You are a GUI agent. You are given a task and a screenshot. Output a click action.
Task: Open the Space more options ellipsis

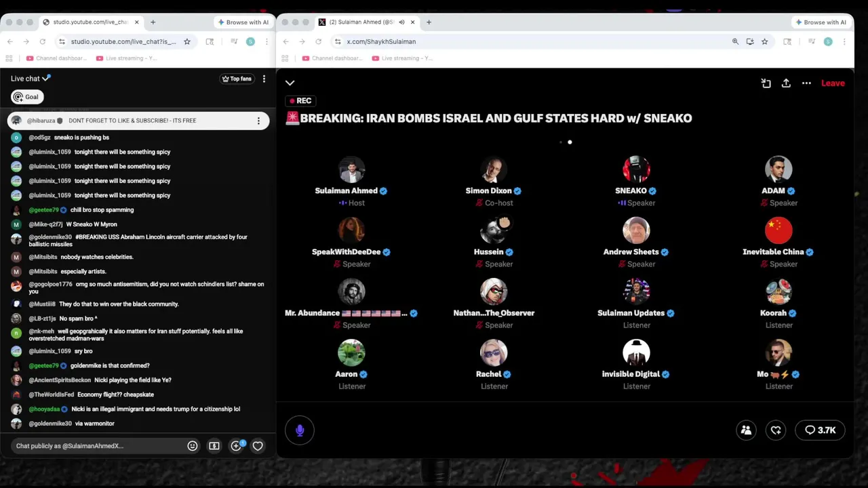[x=806, y=83]
